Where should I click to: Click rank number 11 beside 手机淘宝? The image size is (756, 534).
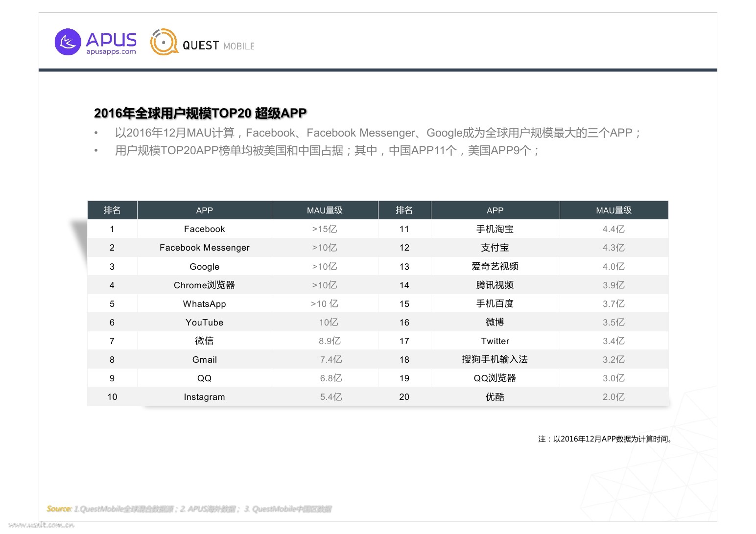click(404, 229)
